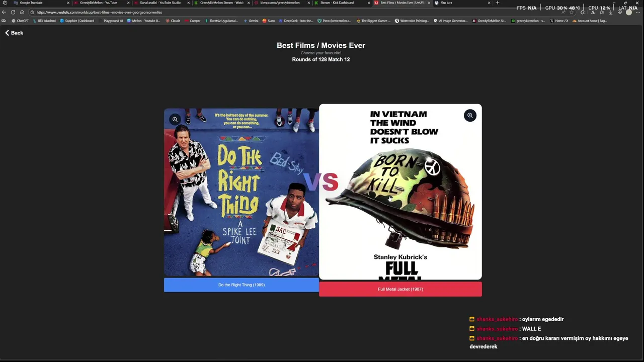Vote for Do the Right Thing (1989)

(x=242, y=285)
